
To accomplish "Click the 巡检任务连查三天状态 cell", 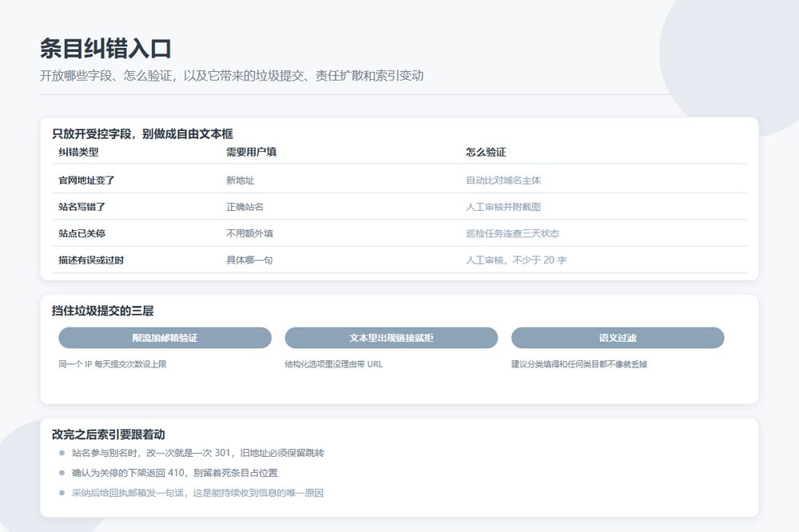I will point(513,233).
